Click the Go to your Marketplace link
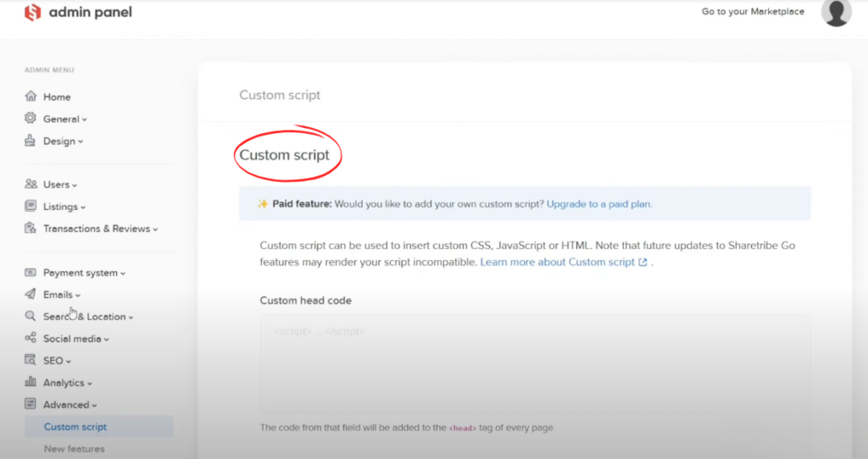The height and width of the screenshot is (459, 868). coord(753,12)
